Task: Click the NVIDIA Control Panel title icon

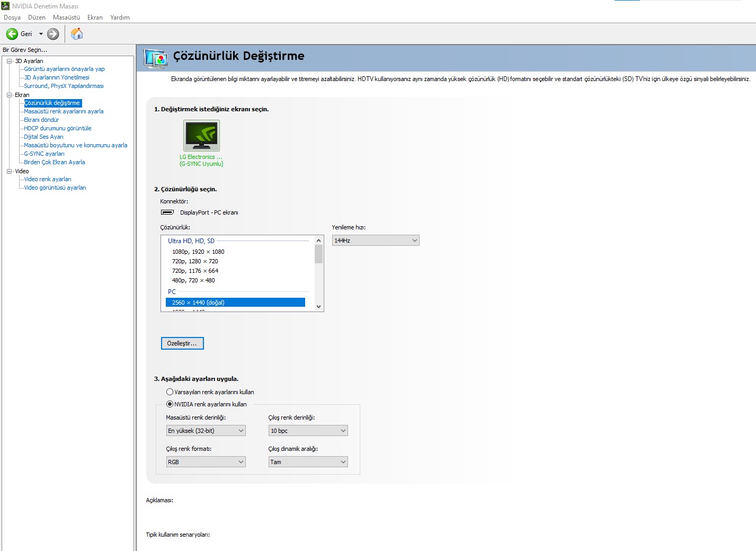Action: tap(5, 6)
